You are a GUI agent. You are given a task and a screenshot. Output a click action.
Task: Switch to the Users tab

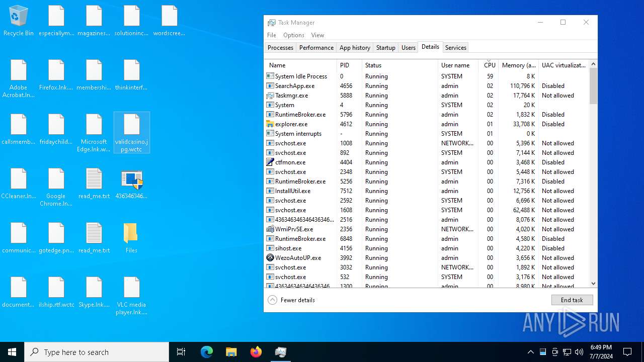[x=409, y=48]
